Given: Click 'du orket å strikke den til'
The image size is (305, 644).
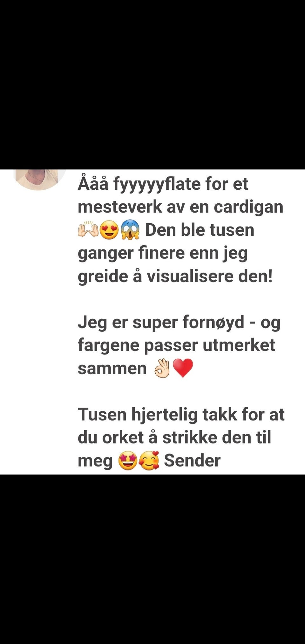Looking at the screenshot, I should tap(174, 437).
